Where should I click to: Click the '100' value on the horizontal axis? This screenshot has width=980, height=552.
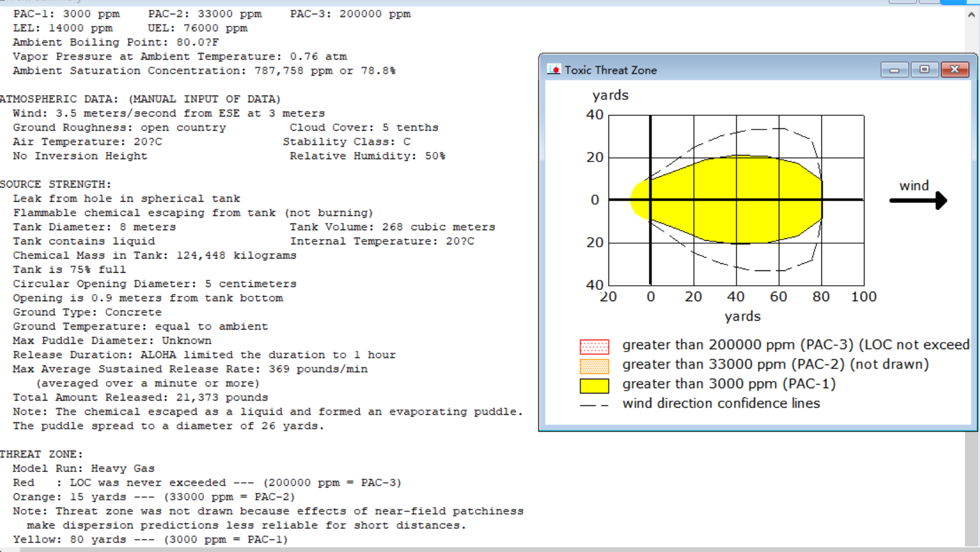(863, 296)
